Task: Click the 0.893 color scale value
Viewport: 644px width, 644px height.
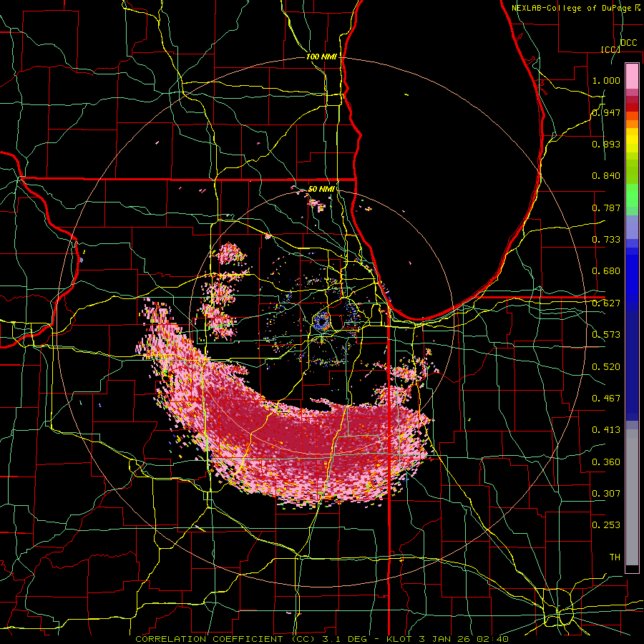Action: click(x=606, y=144)
